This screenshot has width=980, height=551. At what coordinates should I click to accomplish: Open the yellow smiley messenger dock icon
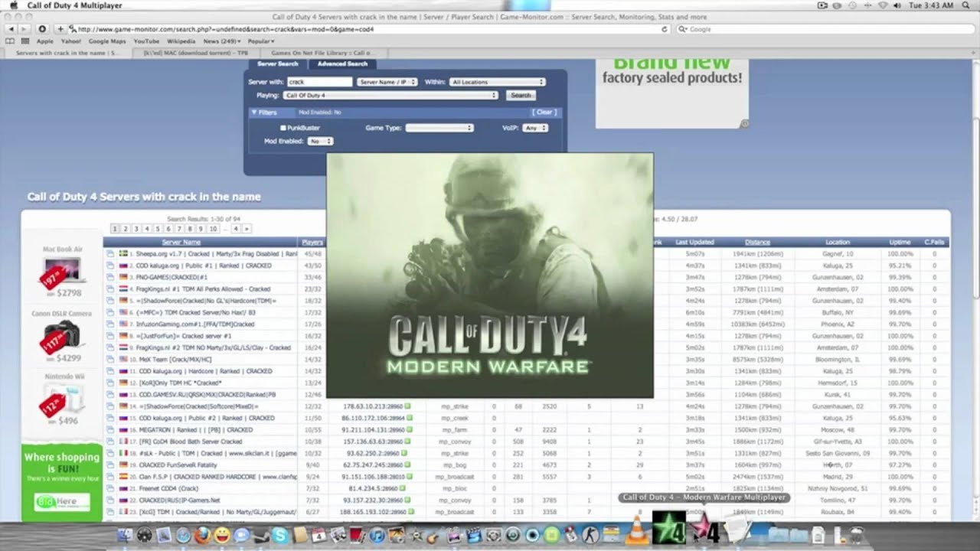pos(222,535)
